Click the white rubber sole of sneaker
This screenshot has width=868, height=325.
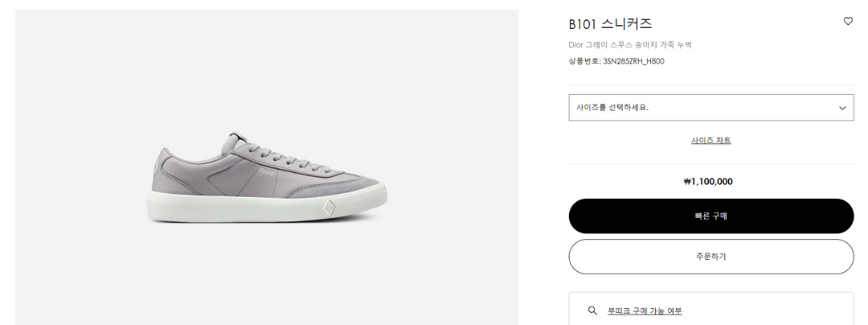tap(241, 208)
